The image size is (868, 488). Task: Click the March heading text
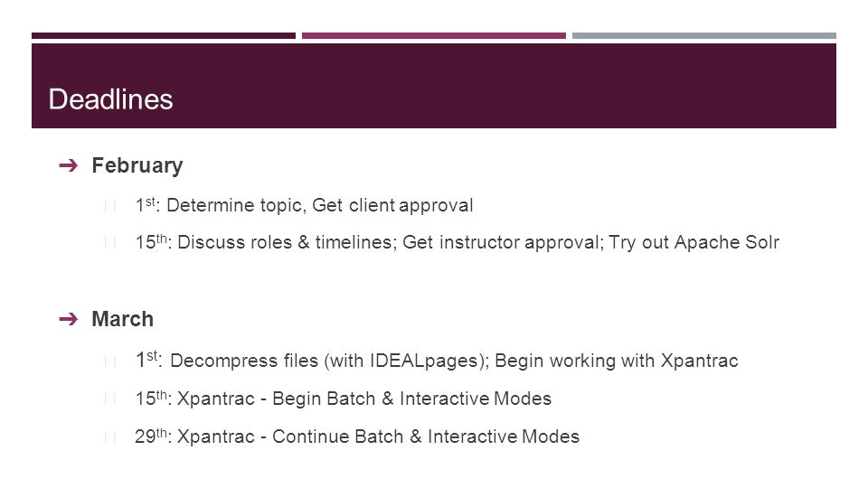click(122, 319)
